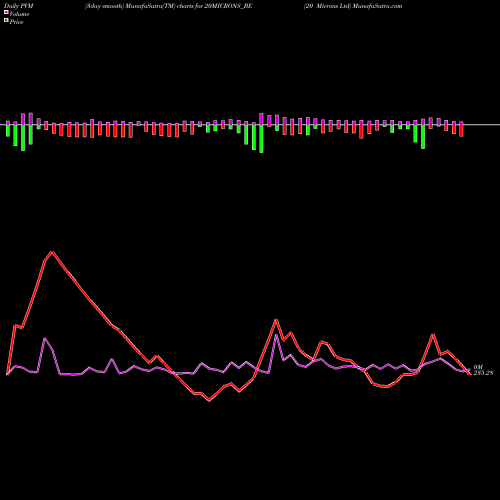
Task: Click the '(20 Microns Ltd) MunafaSutra.com' header text
Action: tap(353, 6)
